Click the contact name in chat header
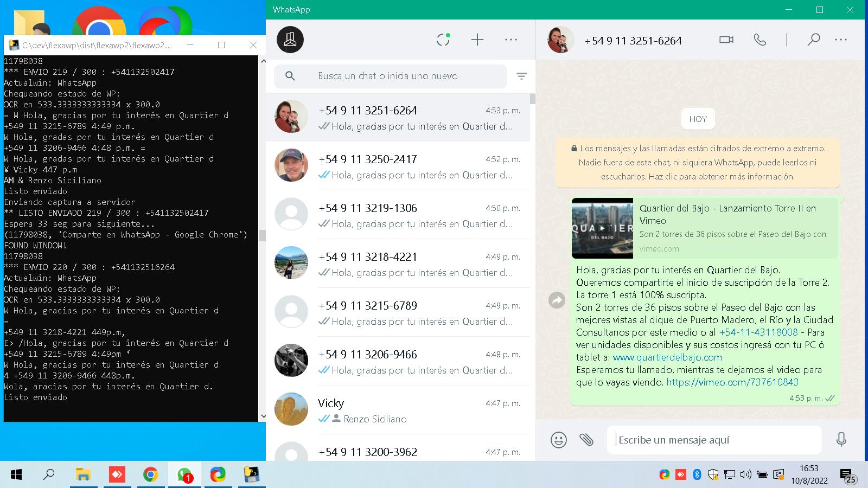Image resolution: width=868 pixels, height=488 pixels. pyautogui.click(x=633, y=41)
